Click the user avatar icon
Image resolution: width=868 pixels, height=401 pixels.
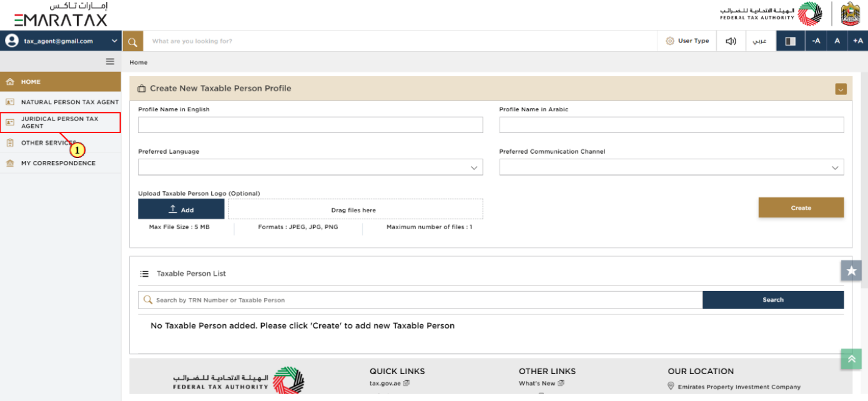(x=11, y=41)
